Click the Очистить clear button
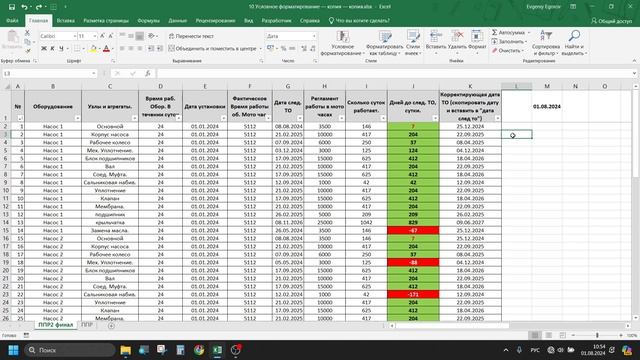The height and width of the screenshot is (360, 640). pyautogui.click(x=508, y=51)
